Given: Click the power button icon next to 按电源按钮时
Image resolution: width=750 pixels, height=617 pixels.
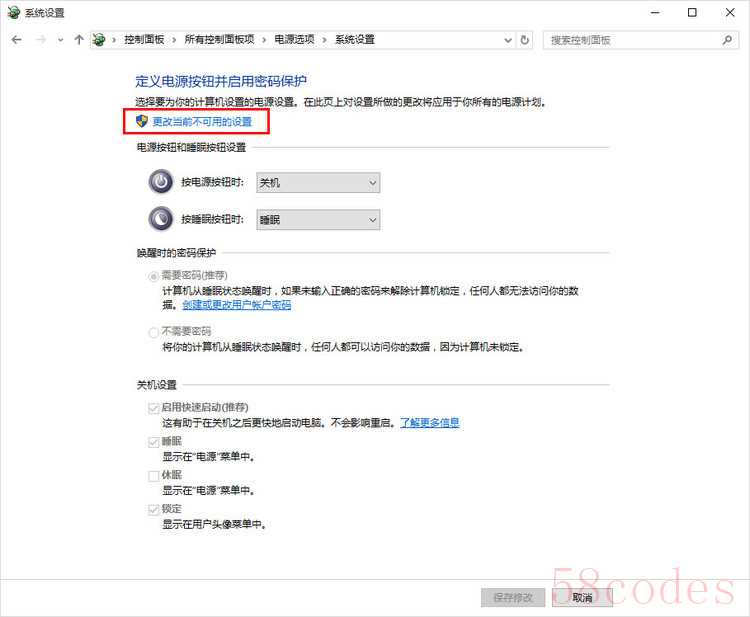Looking at the screenshot, I should [x=161, y=182].
